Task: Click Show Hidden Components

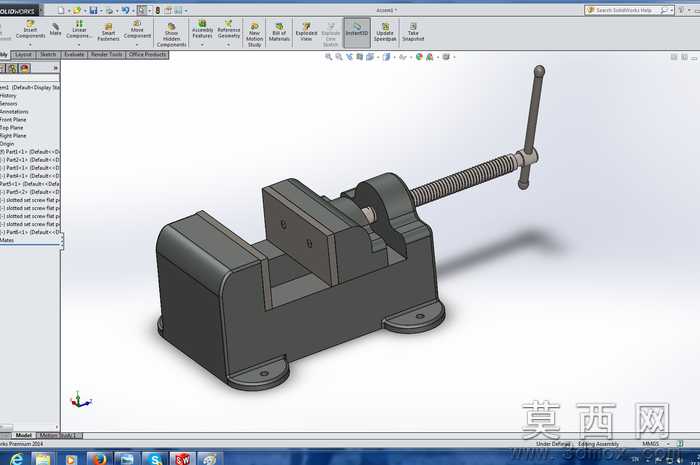Action: point(171,35)
